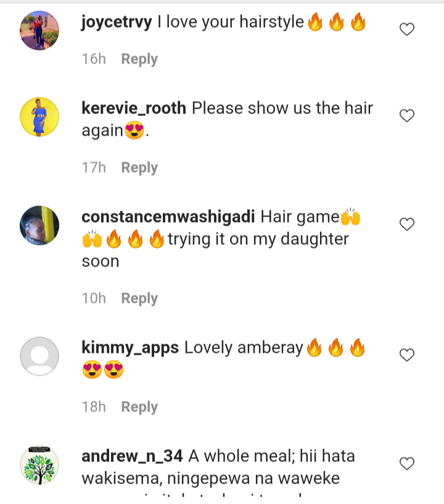Like joycetrvy's comment with the heart
Viewport: 444px width, 504px height.
pyautogui.click(x=407, y=29)
